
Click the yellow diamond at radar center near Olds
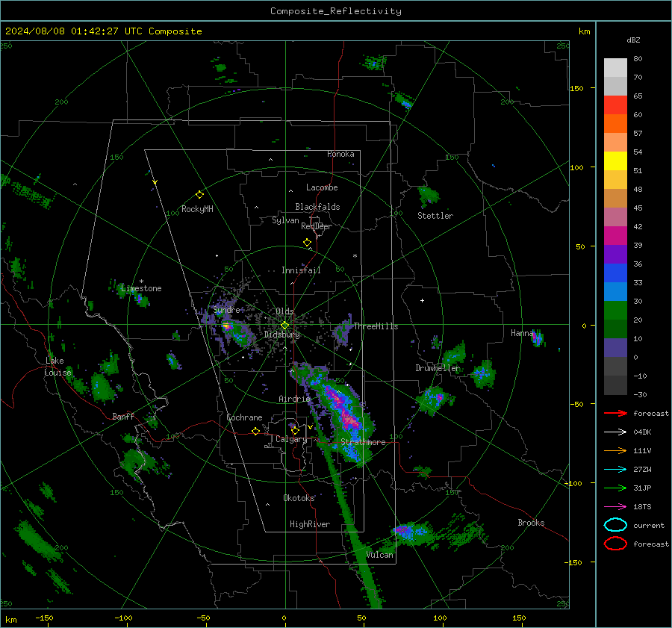(x=284, y=326)
